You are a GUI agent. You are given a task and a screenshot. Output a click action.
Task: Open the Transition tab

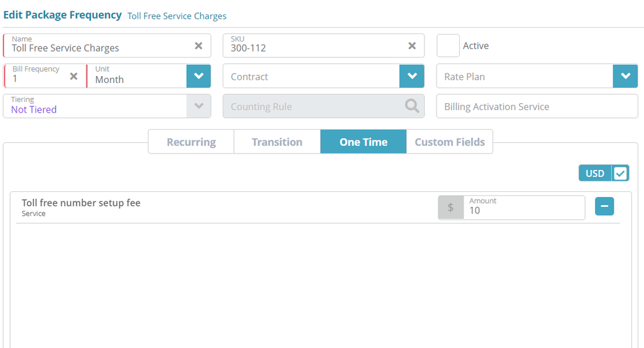pyautogui.click(x=277, y=142)
